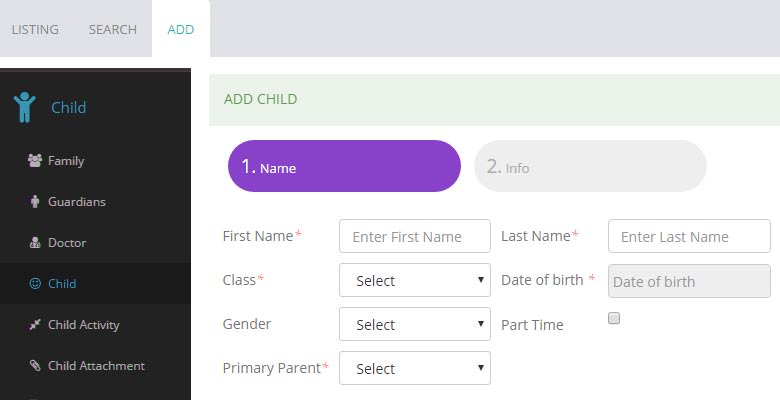Image resolution: width=780 pixels, height=400 pixels.
Task: Open the Primary Parent dropdown
Action: 415,368
